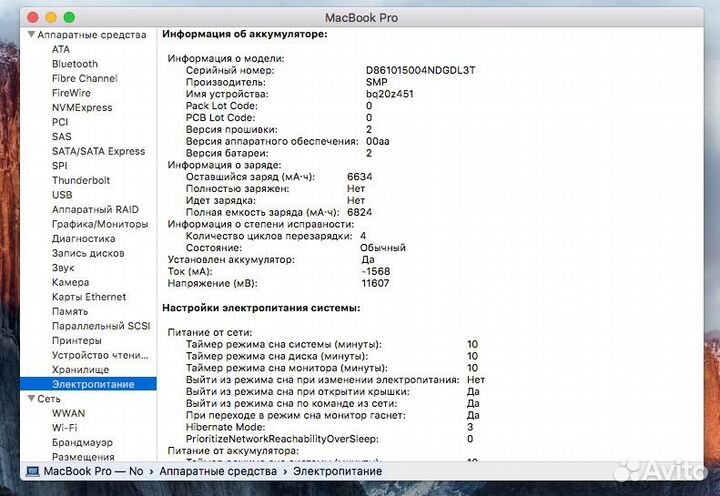
Task: Click full capacity value 6824
Action: click(x=360, y=212)
